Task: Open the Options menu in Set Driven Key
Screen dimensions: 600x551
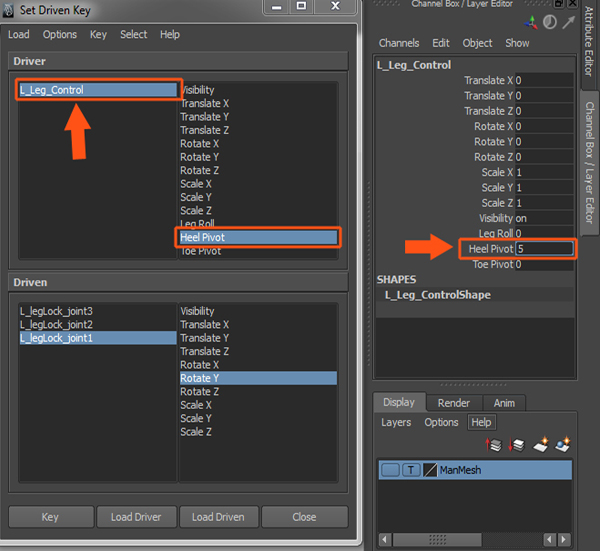Action: 60,34
